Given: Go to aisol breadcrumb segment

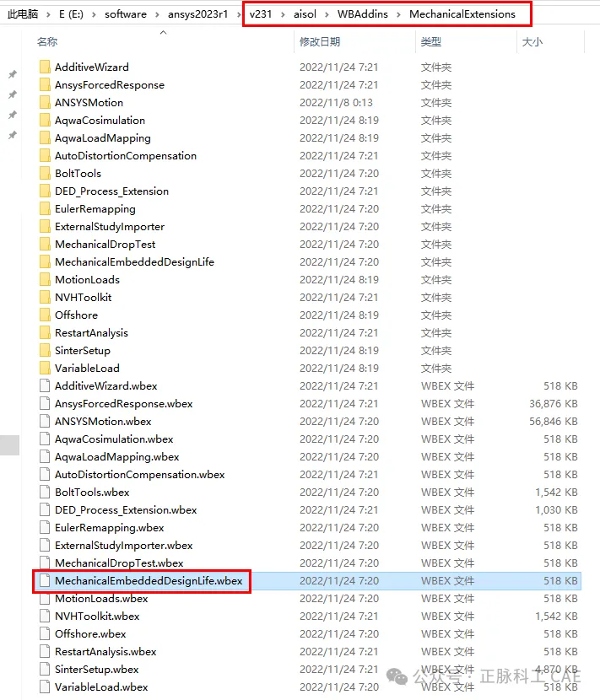Looking at the screenshot, I should coord(305,14).
